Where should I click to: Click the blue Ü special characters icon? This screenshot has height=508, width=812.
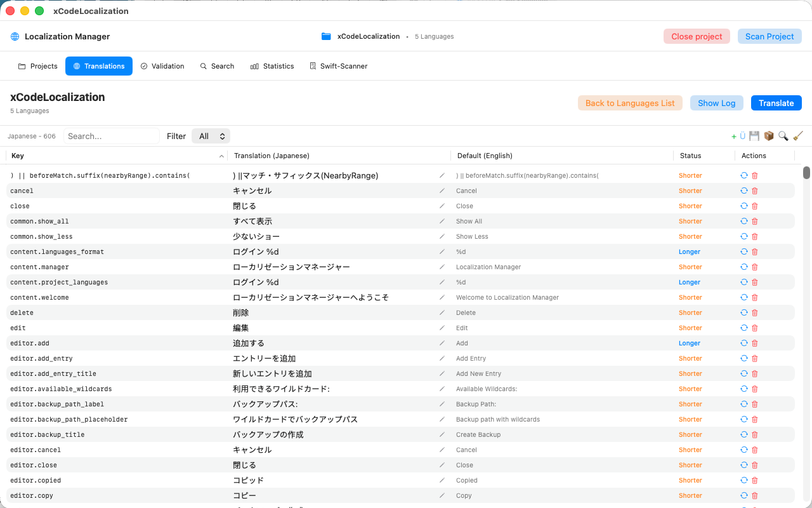742,135
